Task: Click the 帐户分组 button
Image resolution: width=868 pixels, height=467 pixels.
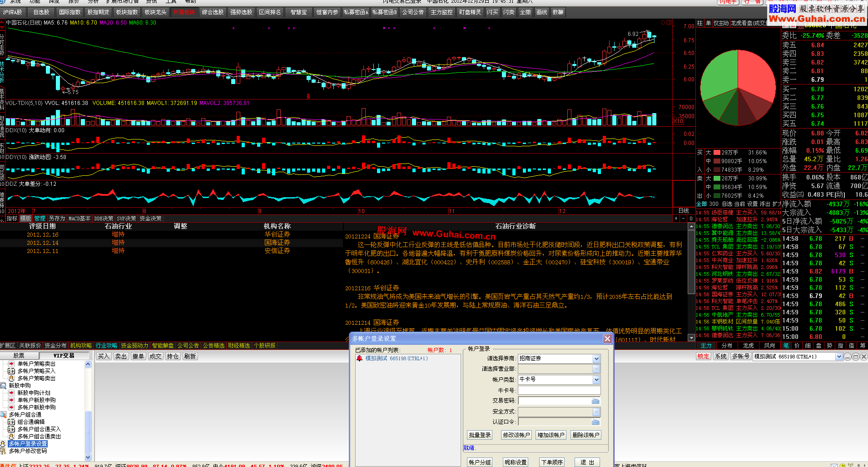Action: (480, 462)
